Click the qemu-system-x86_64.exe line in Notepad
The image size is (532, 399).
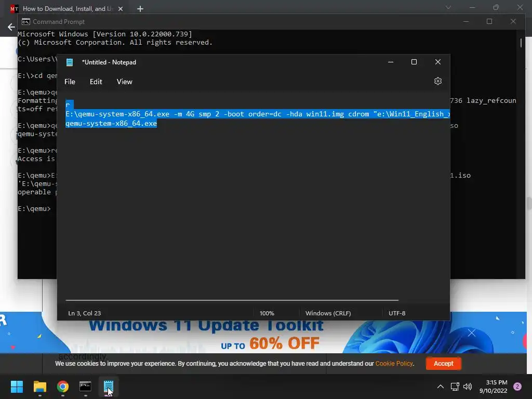point(111,124)
